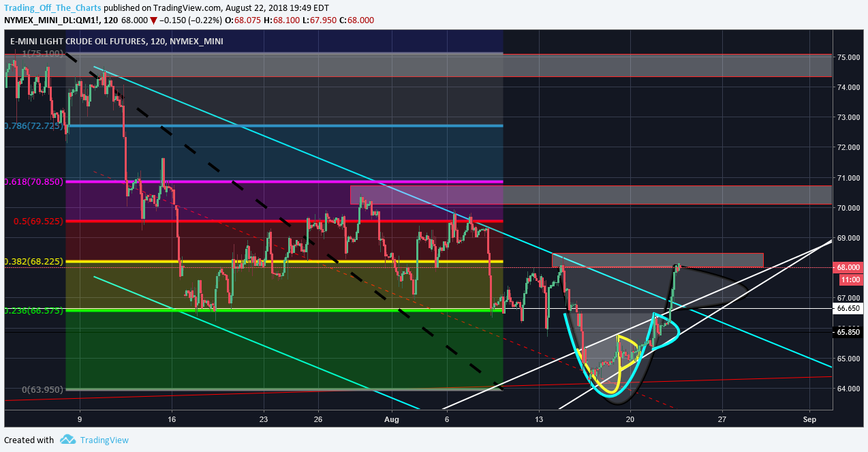Screen dimensions: 868x452
Task: Click the 72.000 price axis label
Action: (x=850, y=147)
